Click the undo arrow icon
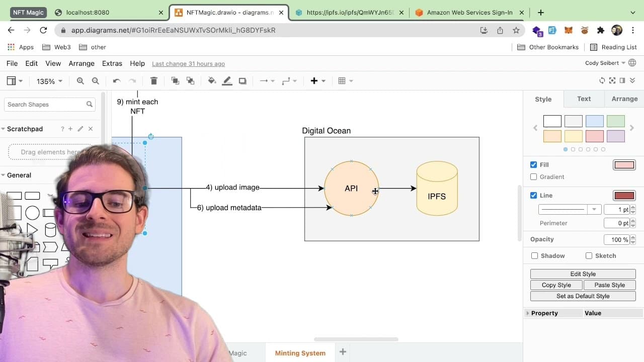The height and width of the screenshot is (362, 644). (x=117, y=81)
